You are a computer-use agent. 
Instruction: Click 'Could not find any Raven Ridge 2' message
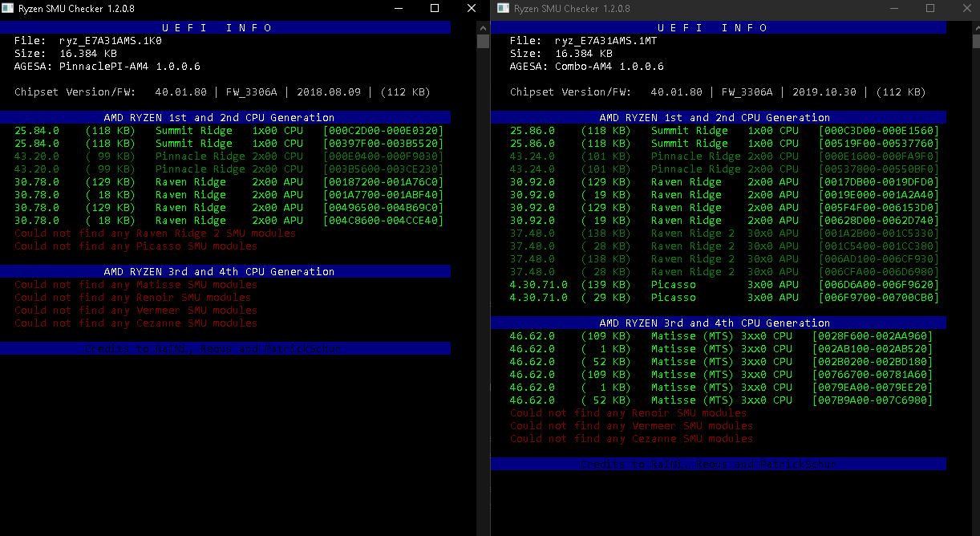[x=155, y=233]
